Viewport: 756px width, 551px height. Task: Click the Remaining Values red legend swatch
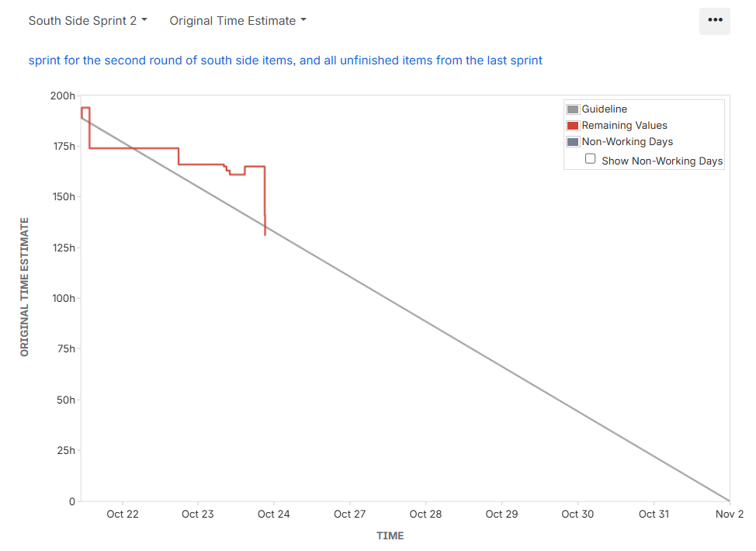[573, 126]
